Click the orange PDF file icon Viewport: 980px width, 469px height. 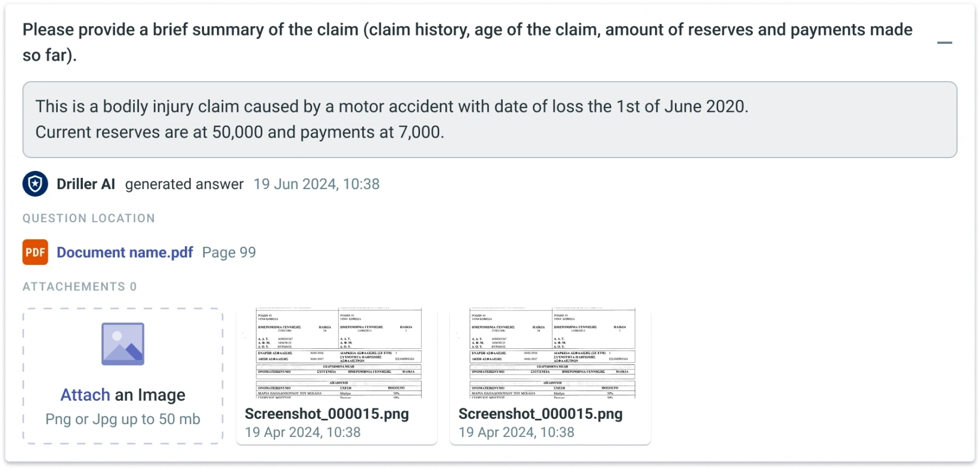tap(35, 252)
